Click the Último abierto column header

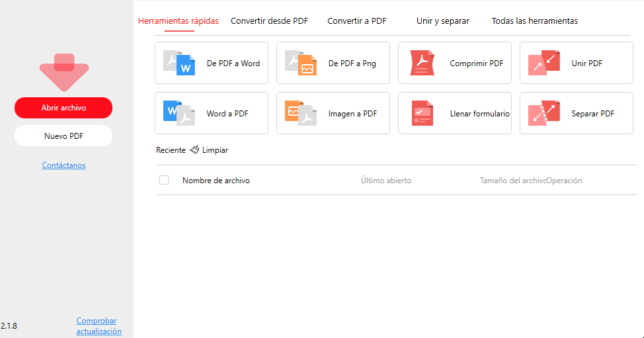point(386,181)
